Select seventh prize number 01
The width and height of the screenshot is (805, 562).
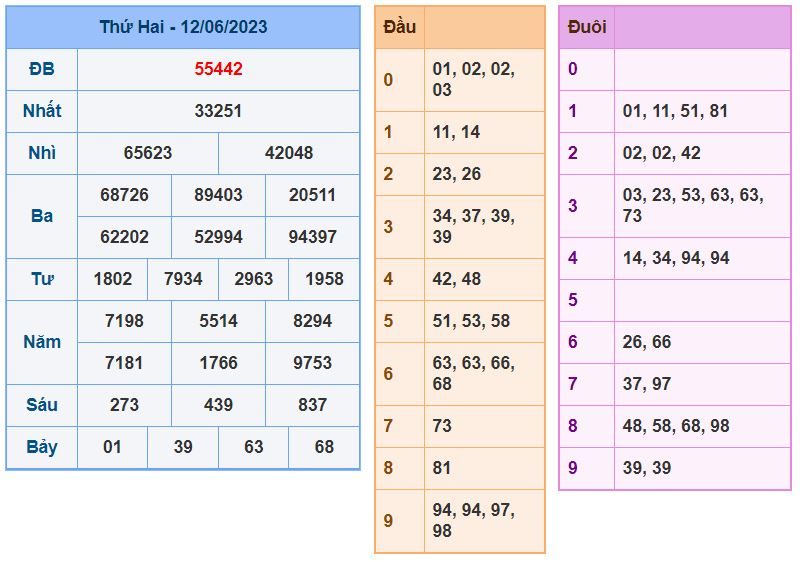tap(112, 447)
